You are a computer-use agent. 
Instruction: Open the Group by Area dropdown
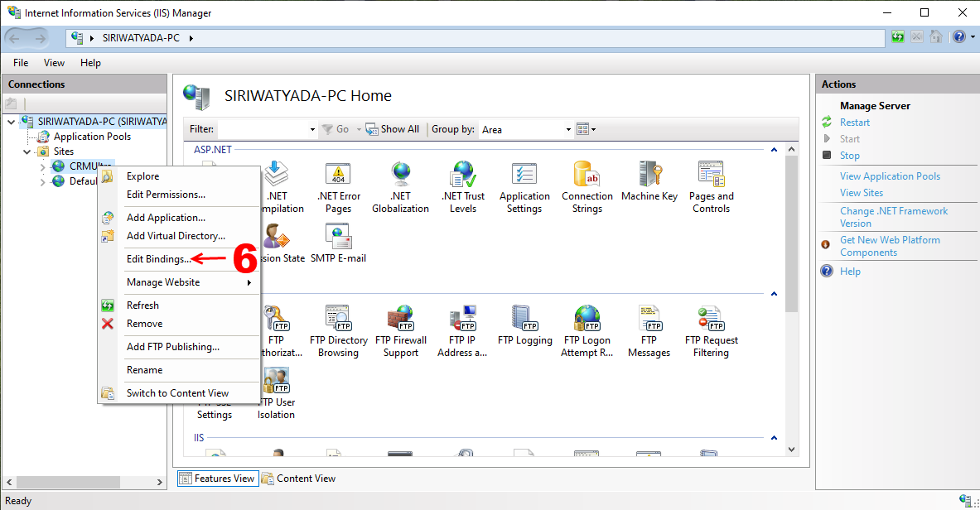[x=568, y=130]
